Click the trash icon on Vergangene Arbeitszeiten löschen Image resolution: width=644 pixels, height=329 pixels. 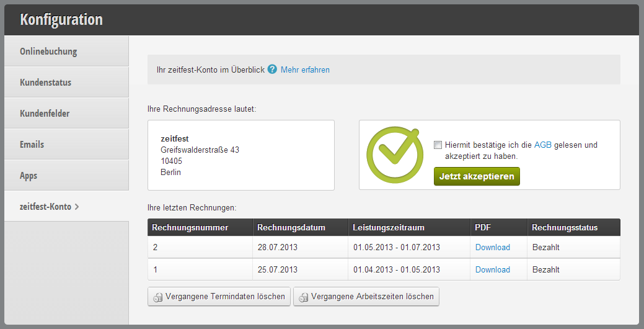(x=304, y=297)
